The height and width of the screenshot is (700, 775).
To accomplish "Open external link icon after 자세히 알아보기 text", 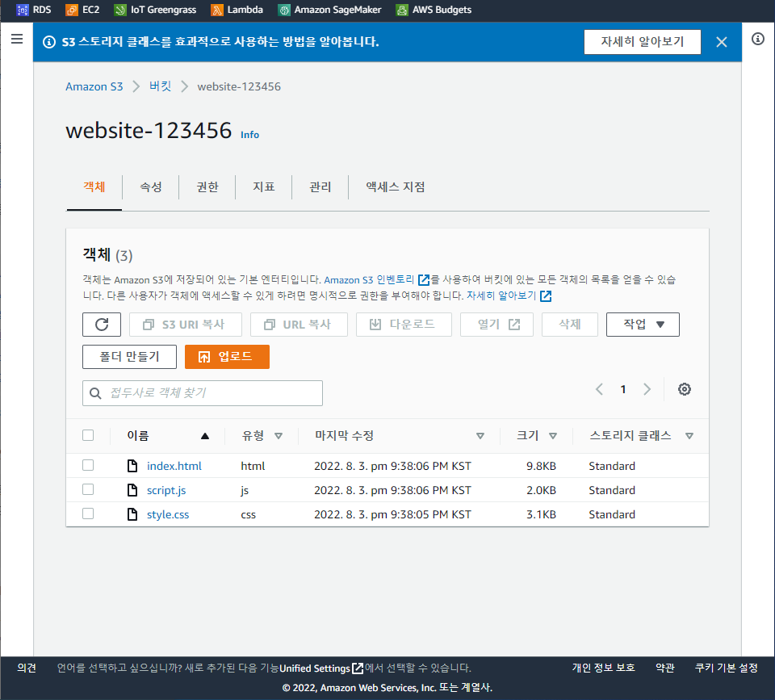I will (x=546, y=296).
